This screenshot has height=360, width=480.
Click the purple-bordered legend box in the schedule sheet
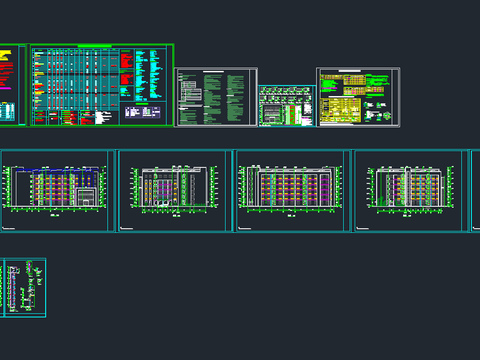(x=143, y=112)
